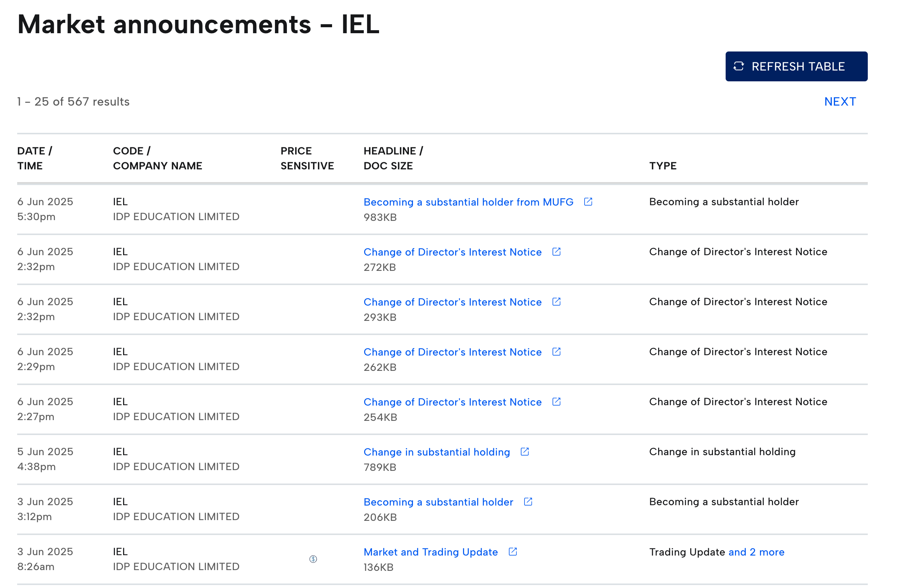Screen dimensions: 923x588
Task: Open external link icon for 254KB Director's notice
Action: click(556, 401)
